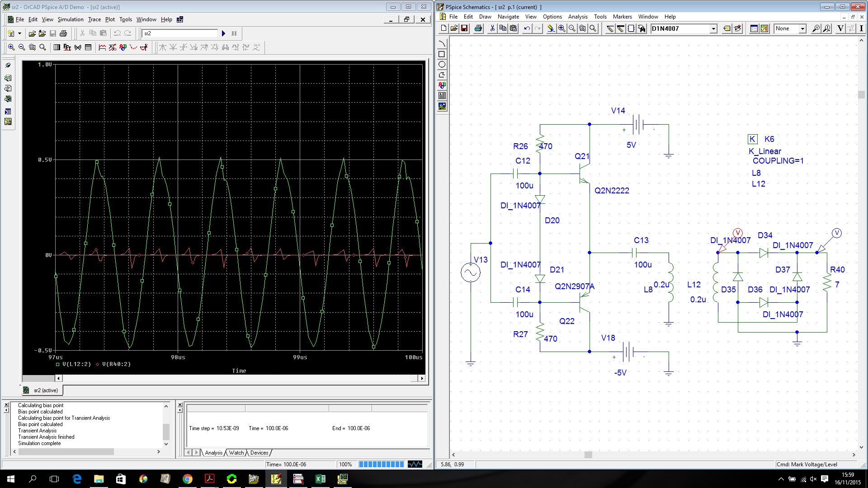Image resolution: width=868 pixels, height=488 pixels.
Task: Open dropdown arrow next to New icon
Action: [x=19, y=33]
